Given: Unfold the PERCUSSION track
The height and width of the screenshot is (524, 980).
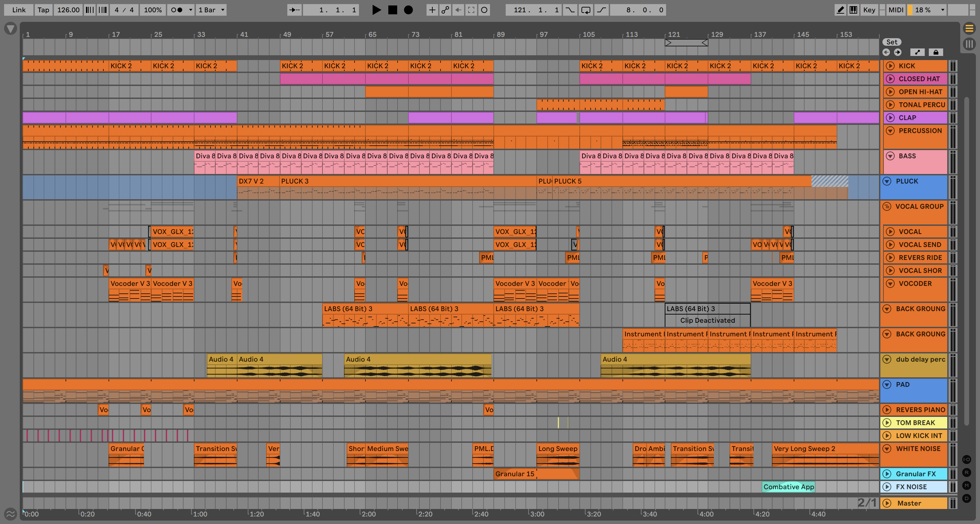Looking at the screenshot, I should (890, 131).
